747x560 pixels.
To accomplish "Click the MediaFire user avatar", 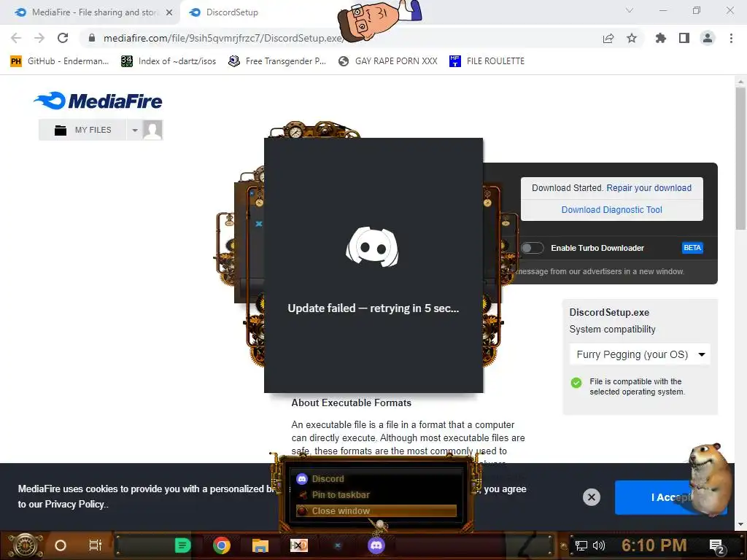I will pos(152,130).
